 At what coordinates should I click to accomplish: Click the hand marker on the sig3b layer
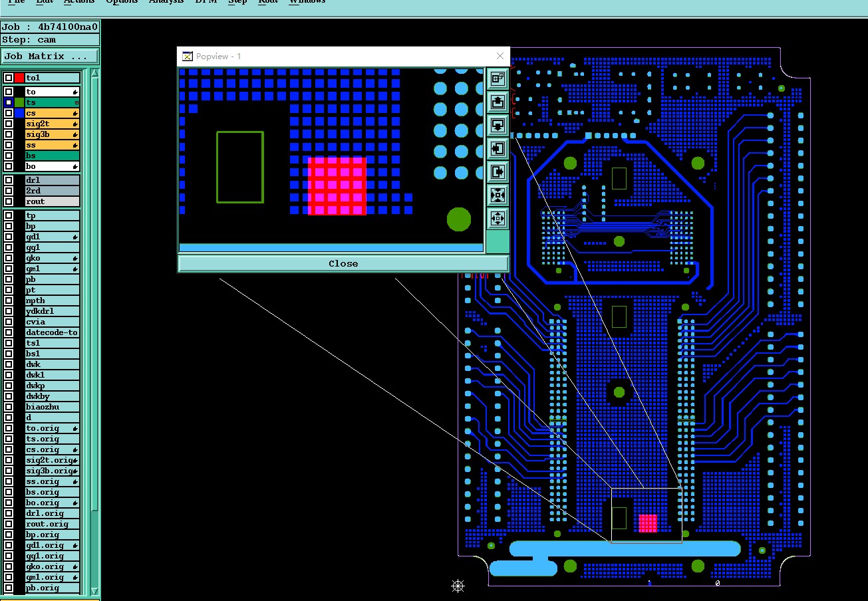pyautogui.click(x=75, y=134)
